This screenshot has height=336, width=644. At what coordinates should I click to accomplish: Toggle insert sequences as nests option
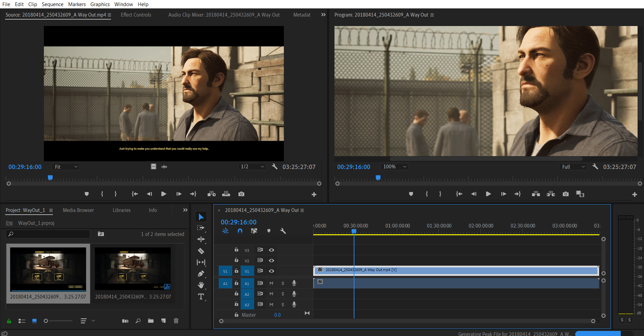[x=225, y=231]
